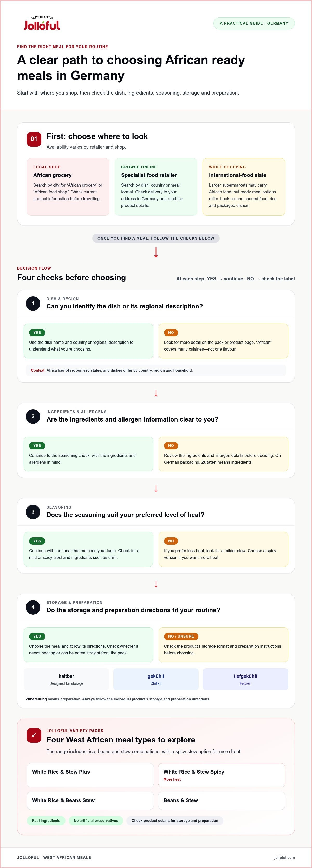The image size is (312, 868).
Task: Select the NO badge under Ingredients & Allergens
Action: tap(171, 446)
